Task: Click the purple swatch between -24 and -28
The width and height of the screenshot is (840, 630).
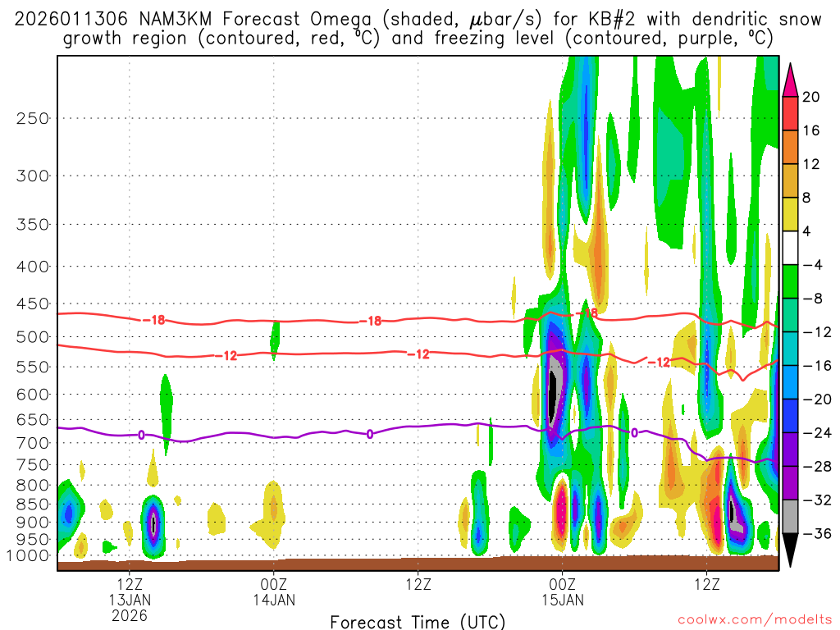Action: (x=790, y=450)
